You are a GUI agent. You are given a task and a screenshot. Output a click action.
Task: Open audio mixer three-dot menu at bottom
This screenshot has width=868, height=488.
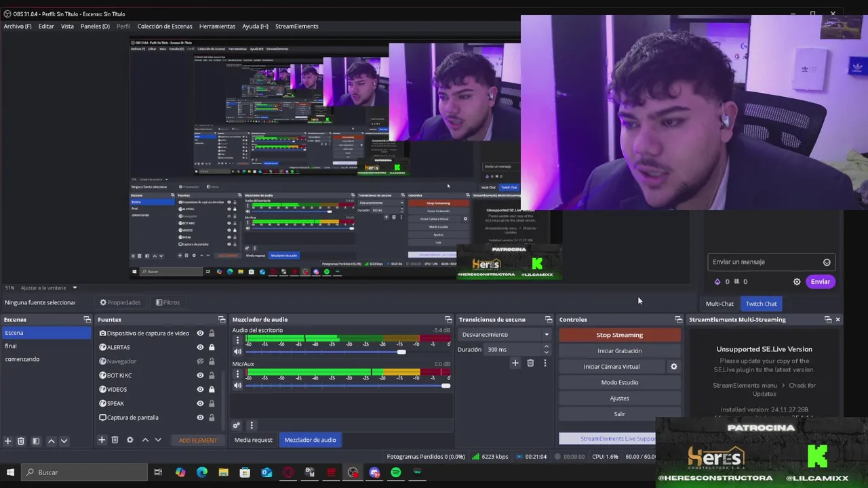point(252,426)
